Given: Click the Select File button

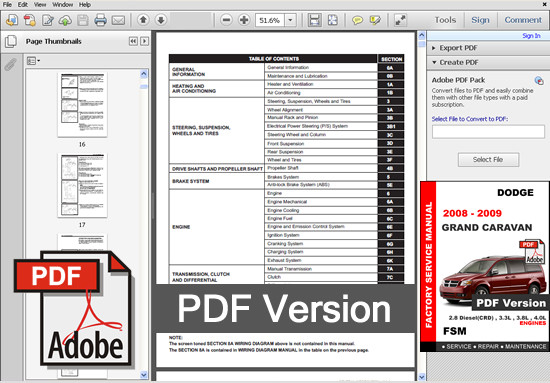Looking at the screenshot, I should pos(488,160).
